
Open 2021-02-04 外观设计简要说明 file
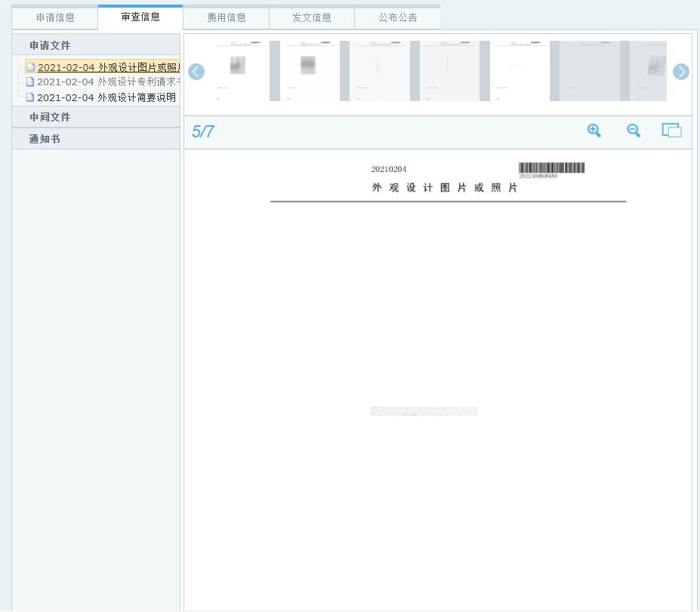point(106,97)
